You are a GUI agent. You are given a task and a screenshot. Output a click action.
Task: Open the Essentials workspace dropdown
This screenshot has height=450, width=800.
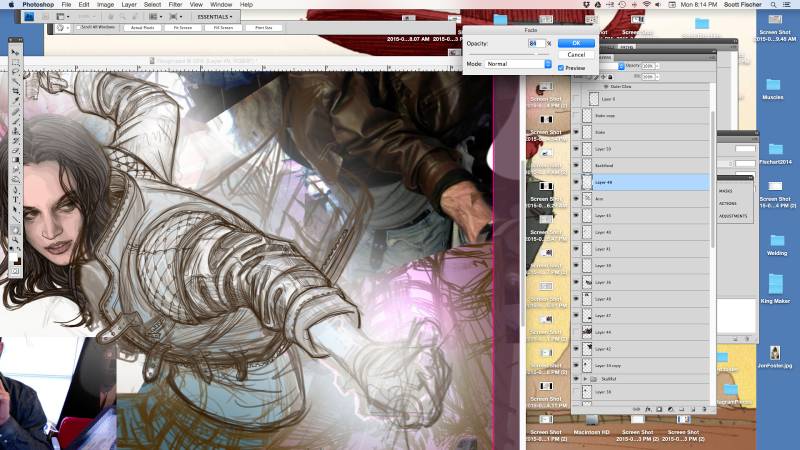point(216,17)
